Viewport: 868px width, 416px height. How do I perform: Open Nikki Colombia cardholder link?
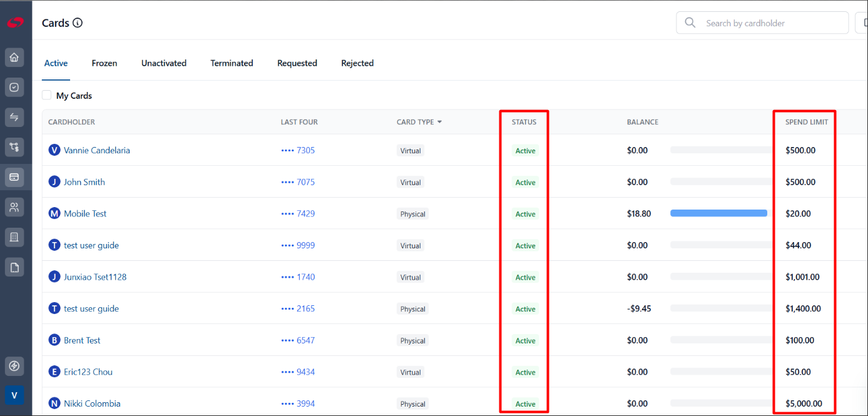(92, 403)
